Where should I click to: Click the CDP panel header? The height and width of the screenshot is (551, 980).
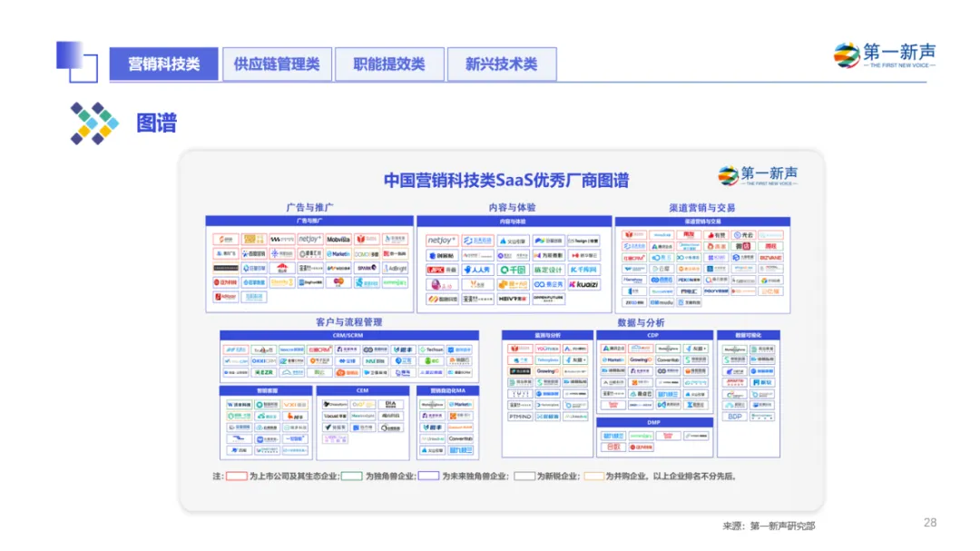click(x=654, y=335)
